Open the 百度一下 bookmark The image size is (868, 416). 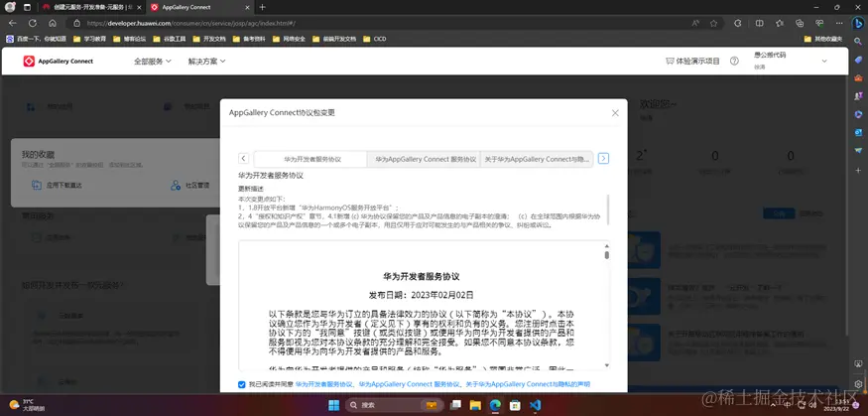(x=36, y=39)
